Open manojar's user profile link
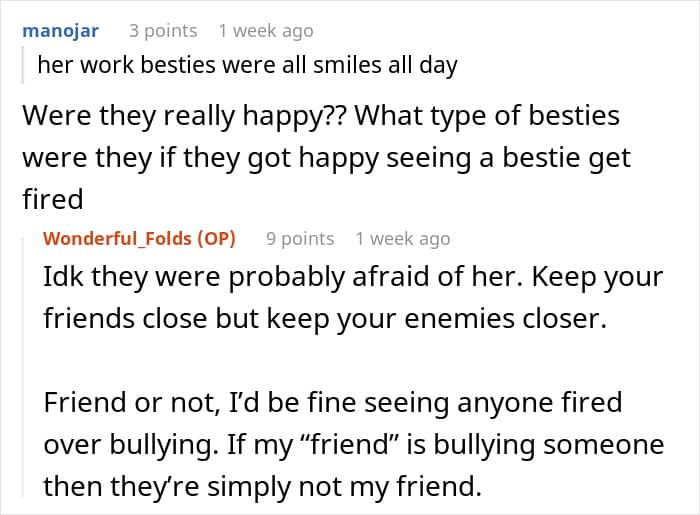Image resolution: width=700 pixels, height=515 pixels. coord(60,30)
